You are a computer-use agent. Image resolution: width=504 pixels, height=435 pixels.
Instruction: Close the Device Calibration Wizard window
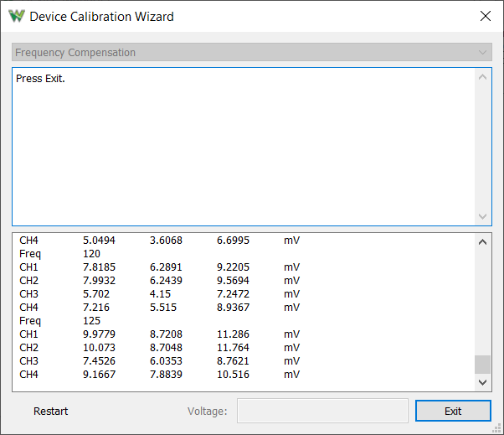(485, 16)
